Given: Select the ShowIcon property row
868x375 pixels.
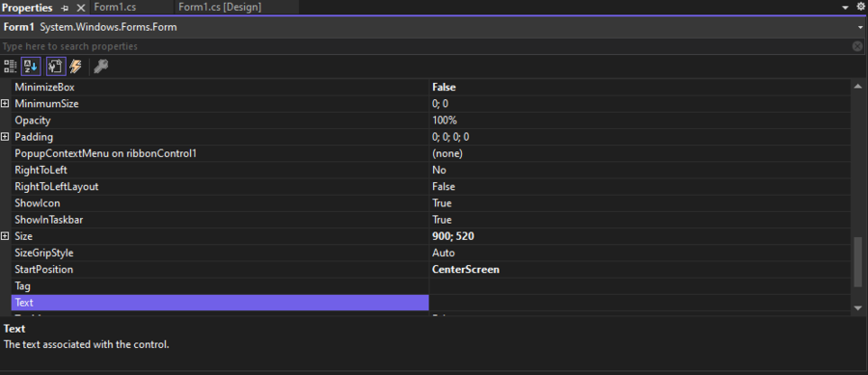Looking at the screenshot, I should tap(220, 203).
